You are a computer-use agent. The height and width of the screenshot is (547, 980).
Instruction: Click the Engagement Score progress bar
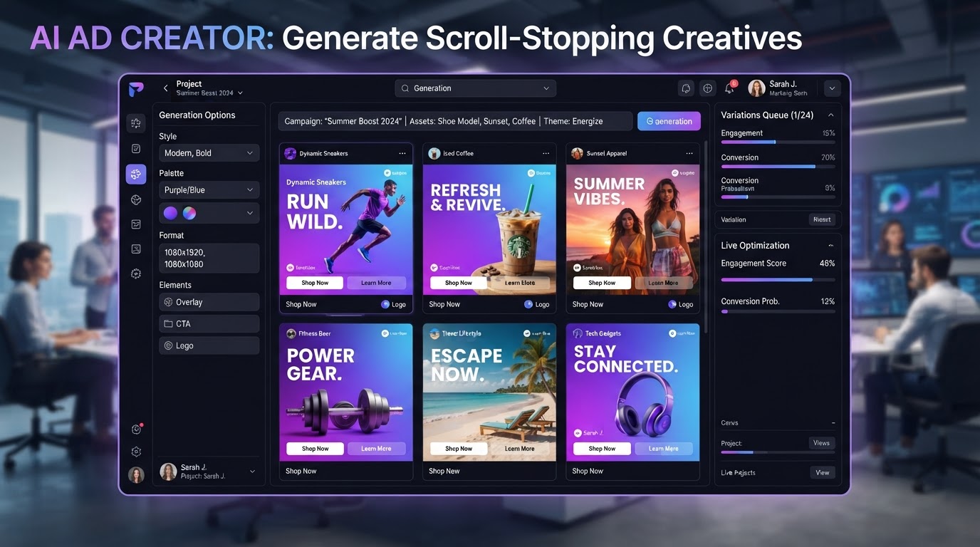click(x=778, y=280)
